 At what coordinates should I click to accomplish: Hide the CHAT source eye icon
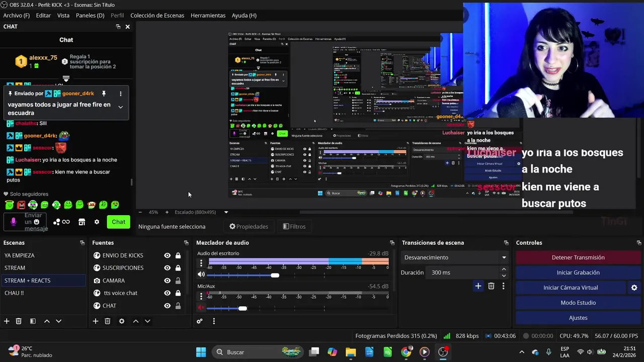[167, 306]
